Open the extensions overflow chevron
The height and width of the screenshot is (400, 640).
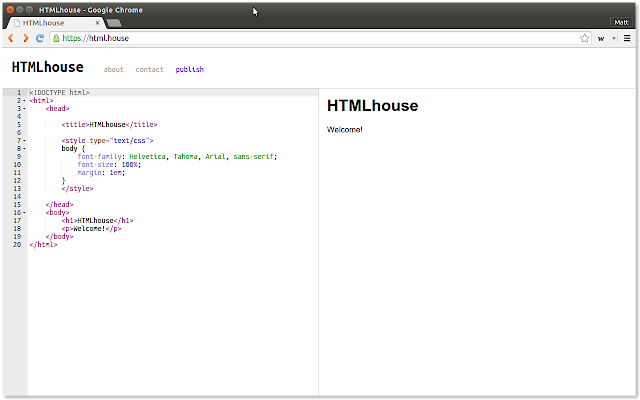point(613,38)
